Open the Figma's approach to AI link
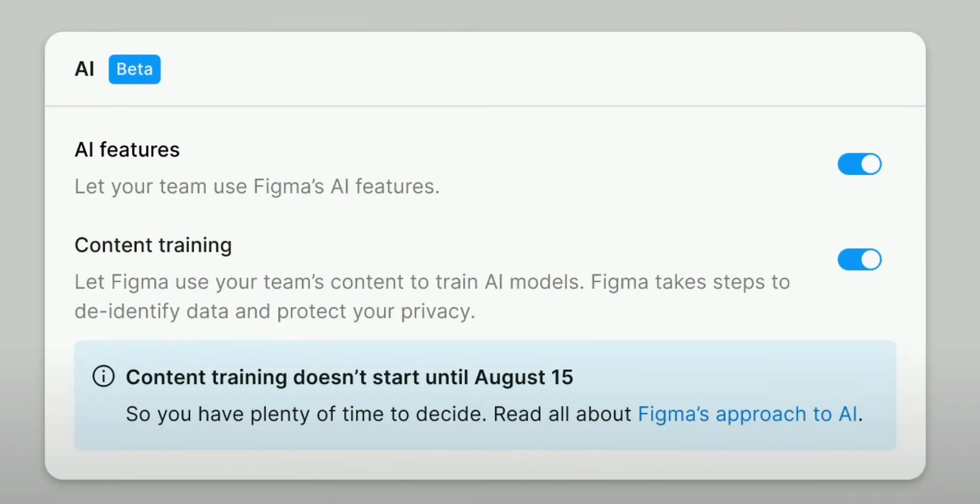980x504 pixels. [x=747, y=414]
